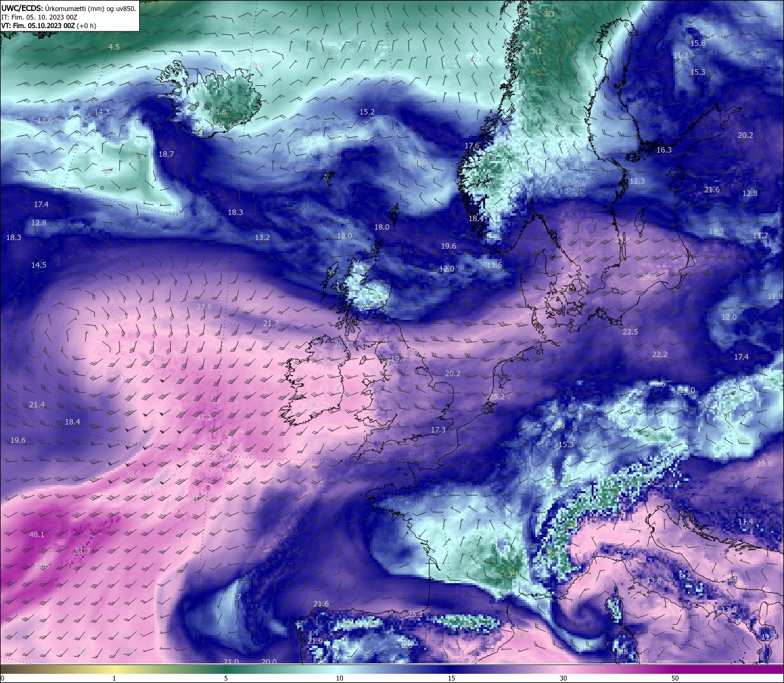The width and height of the screenshot is (784, 683).
Task: Click the 22.2 value label
Action: [660, 355]
